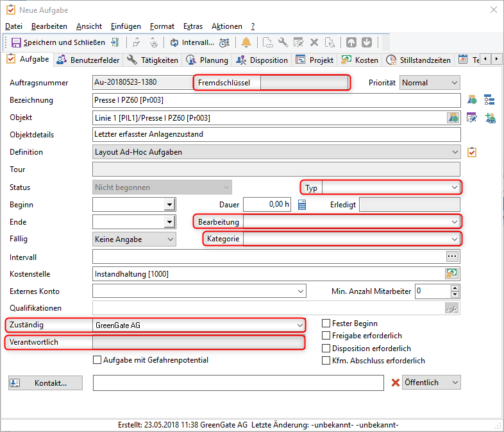Open the Ende date picker arrow
504x432 pixels.
(x=169, y=221)
